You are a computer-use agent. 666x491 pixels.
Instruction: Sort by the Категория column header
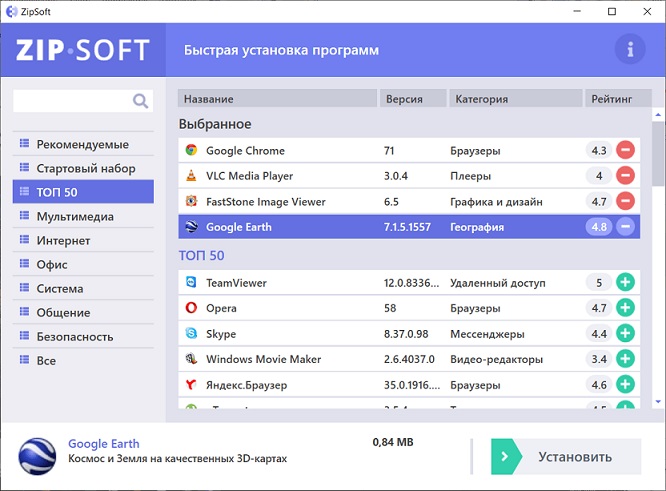(516, 99)
